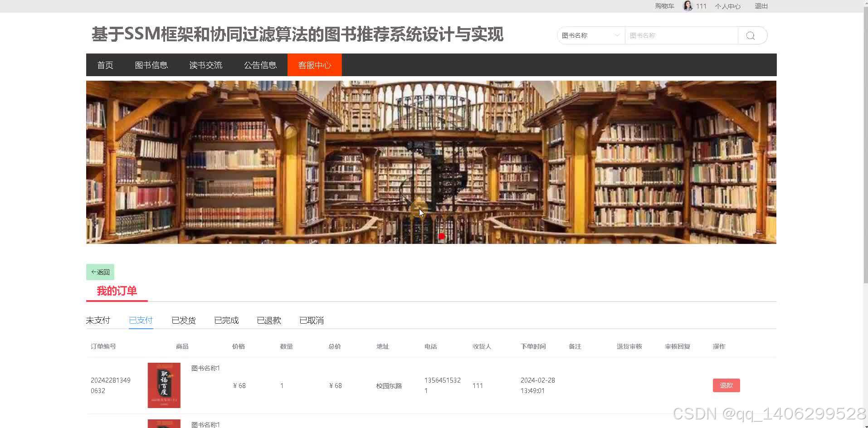Click the 下单时间 column header

(x=533, y=346)
